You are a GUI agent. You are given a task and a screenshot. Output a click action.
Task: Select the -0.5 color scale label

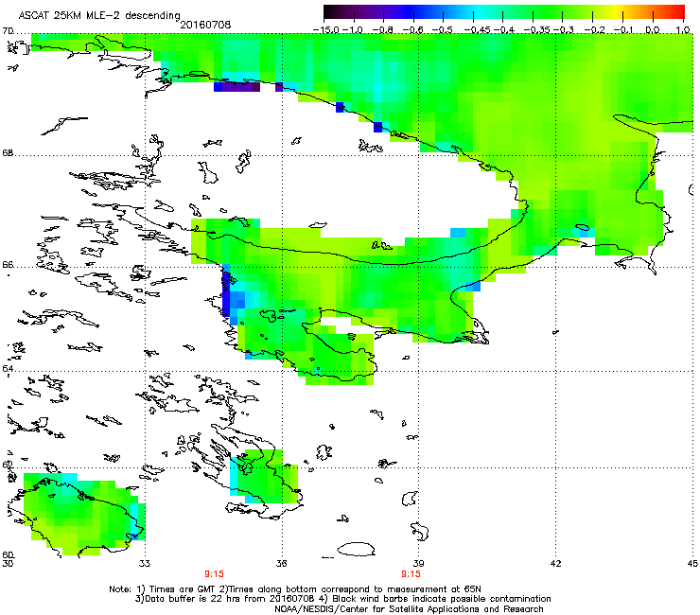pos(443,30)
